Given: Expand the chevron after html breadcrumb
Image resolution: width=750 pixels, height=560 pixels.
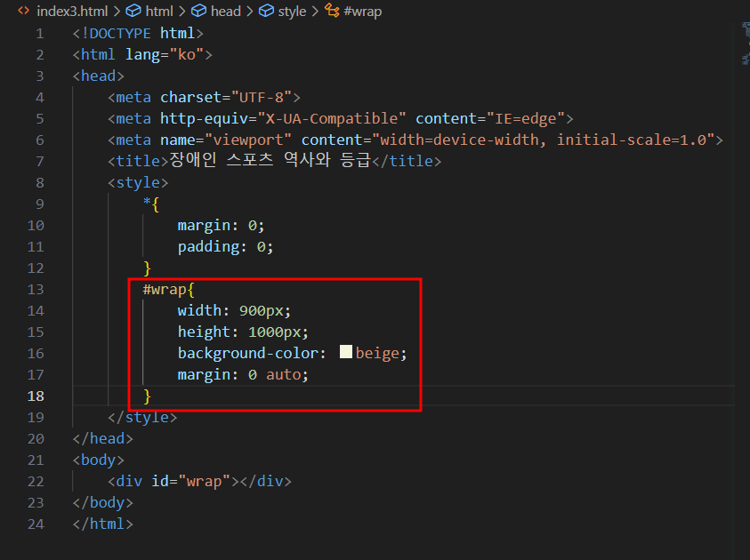Looking at the screenshot, I should (x=181, y=11).
